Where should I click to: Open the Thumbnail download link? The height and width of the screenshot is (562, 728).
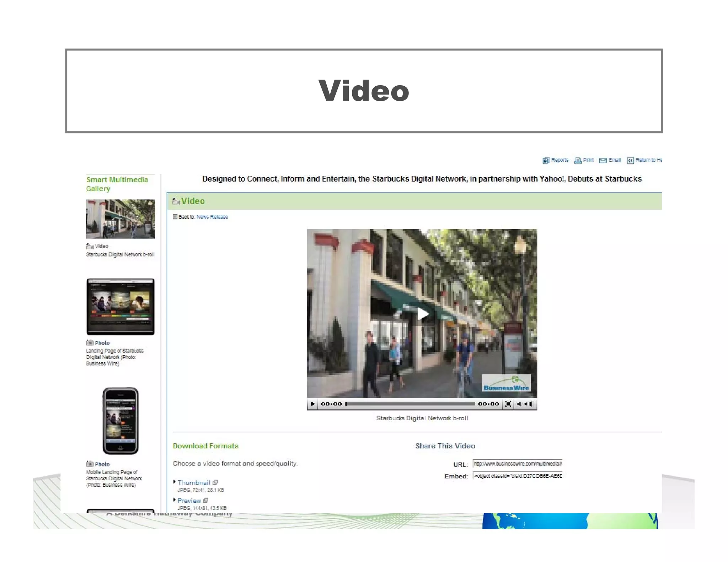(194, 482)
